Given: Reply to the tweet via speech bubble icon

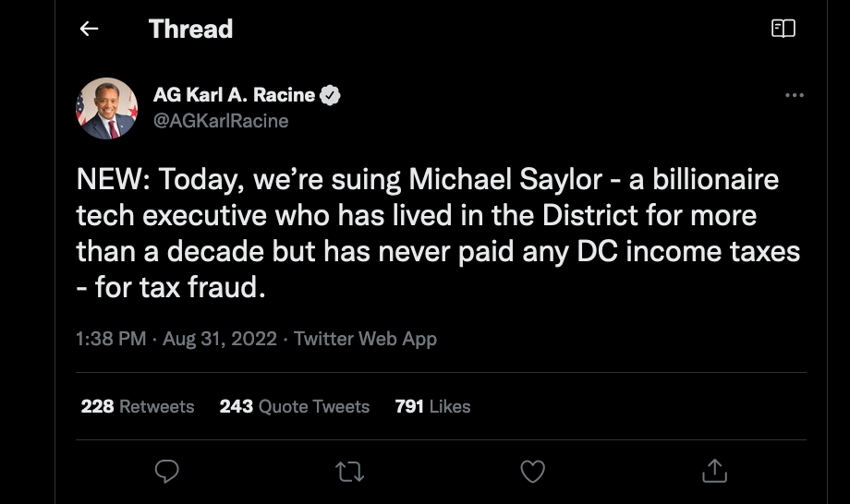Looking at the screenshot, I should (x=166, y=472).
